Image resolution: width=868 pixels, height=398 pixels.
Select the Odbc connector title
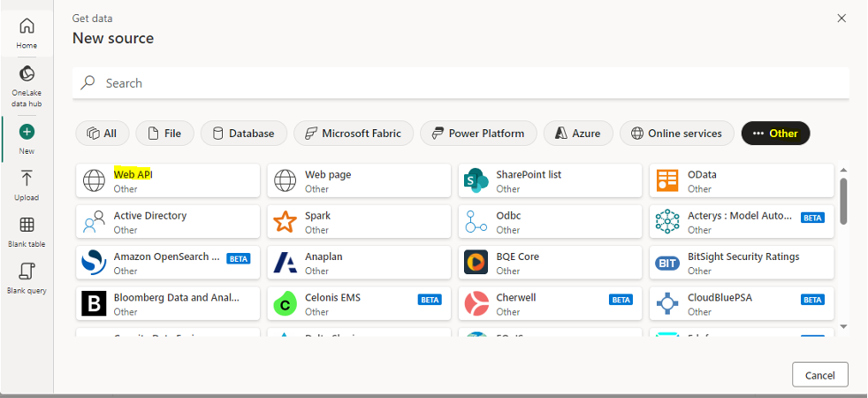(x=508, y=215)
